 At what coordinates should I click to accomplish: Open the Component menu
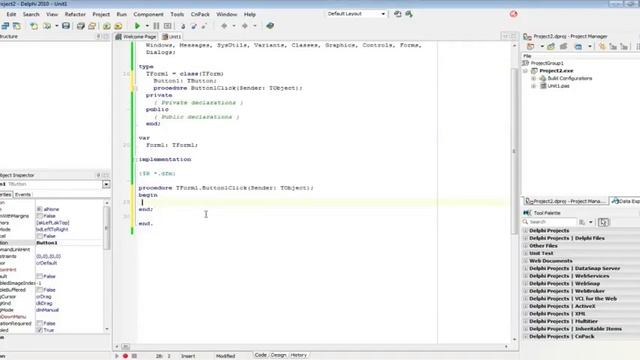pyautogui.click(x=148, y=14)
